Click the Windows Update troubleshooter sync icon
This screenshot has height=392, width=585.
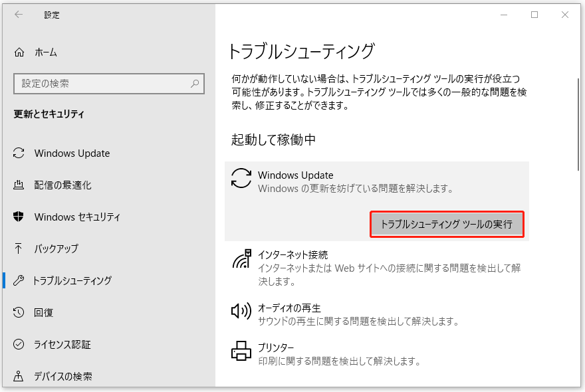coord(241,178)
